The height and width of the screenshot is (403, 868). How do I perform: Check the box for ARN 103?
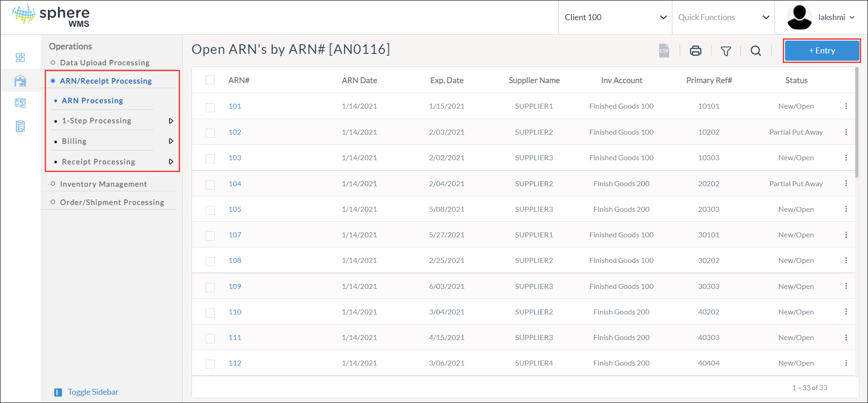(210, 159)
